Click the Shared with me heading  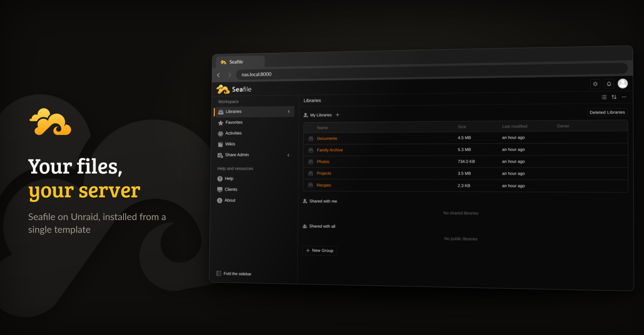click(323, 201)
